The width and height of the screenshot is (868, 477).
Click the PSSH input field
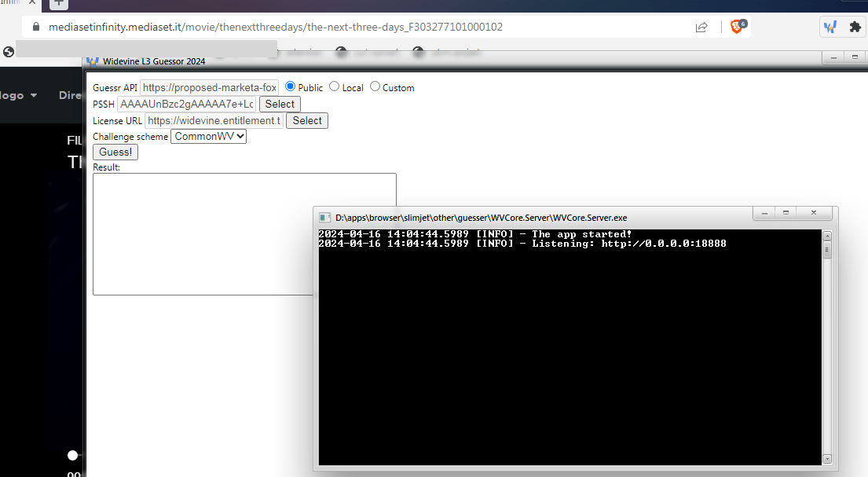click(186, 105)
